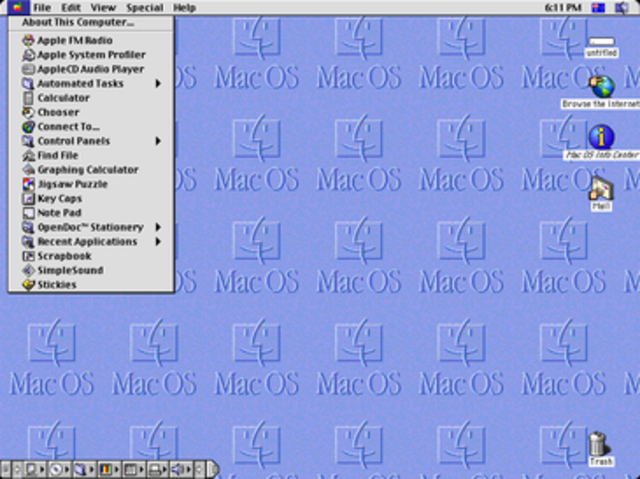Click the flag keyboard layout menu icon
This screenshot has height=479, width=640.
coord(598,7)
